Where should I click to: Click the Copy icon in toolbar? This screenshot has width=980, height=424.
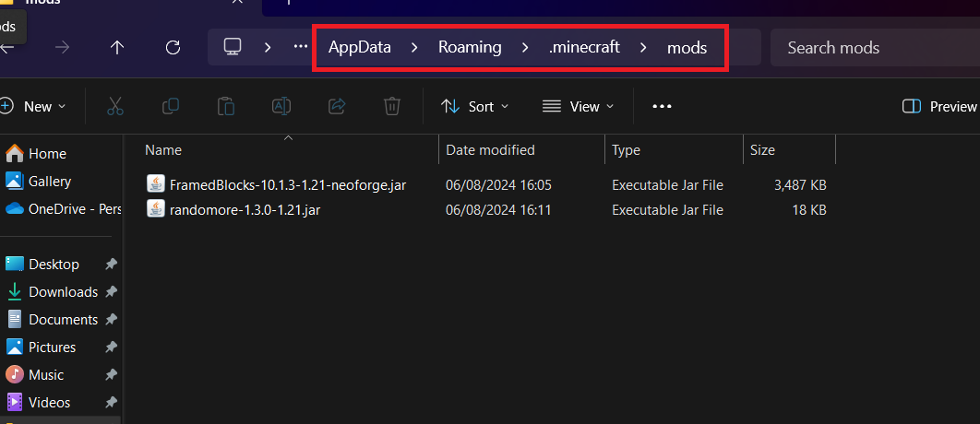(x=171, y=106)
